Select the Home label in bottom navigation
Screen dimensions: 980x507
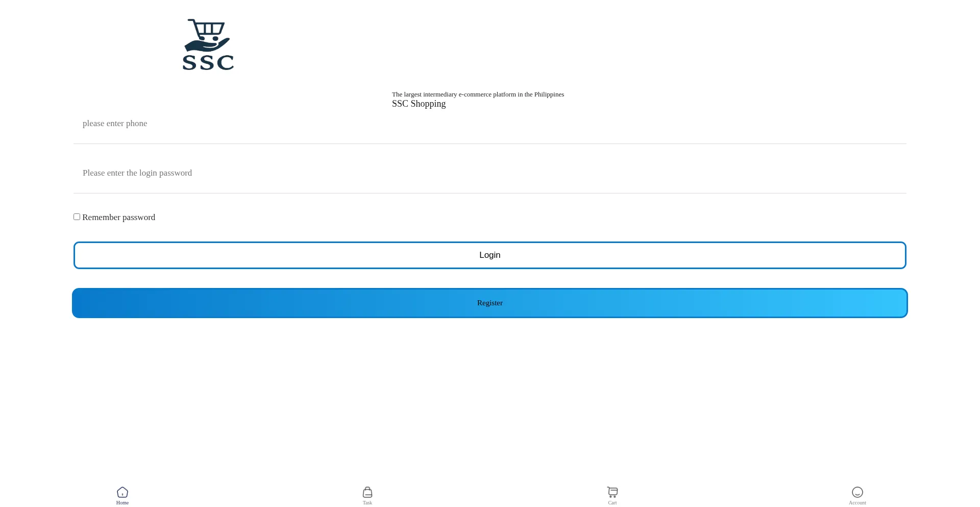coord(122,503)
